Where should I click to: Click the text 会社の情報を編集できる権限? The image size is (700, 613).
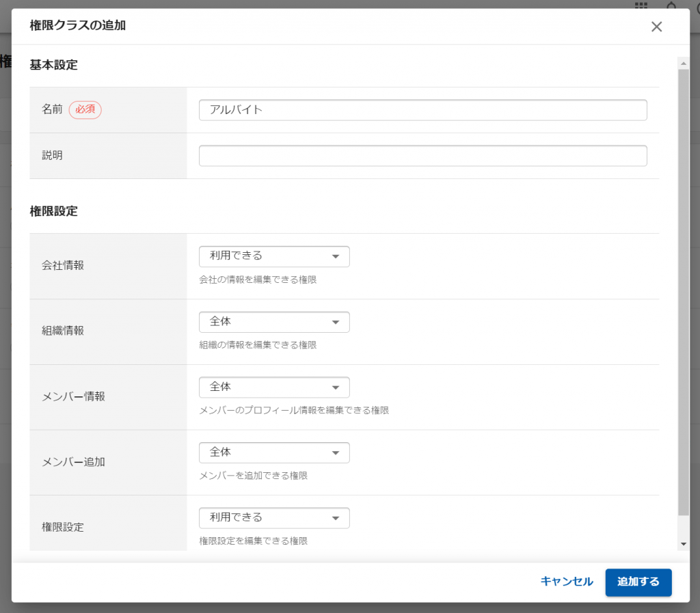pos(258,280)
